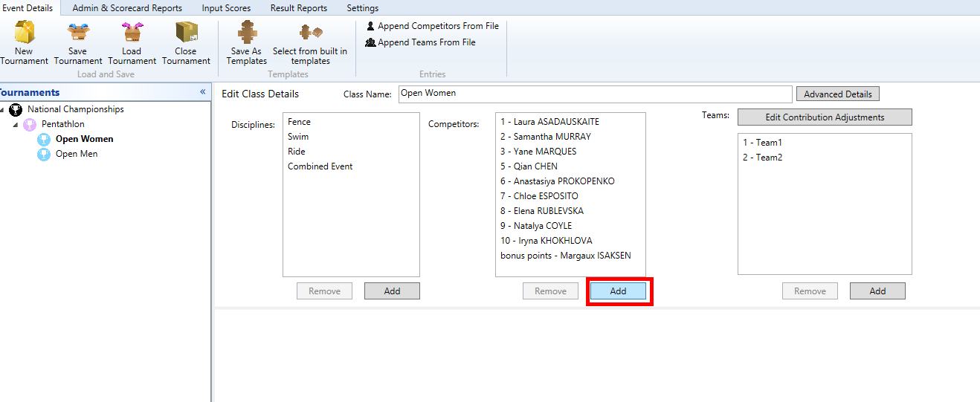
Task: Open the Input Scores tab
Action: 226,8
